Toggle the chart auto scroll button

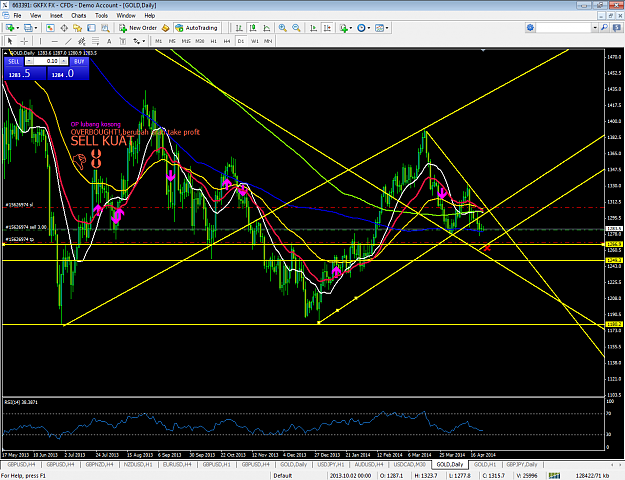pyautogui.click(x=314, y=28)
